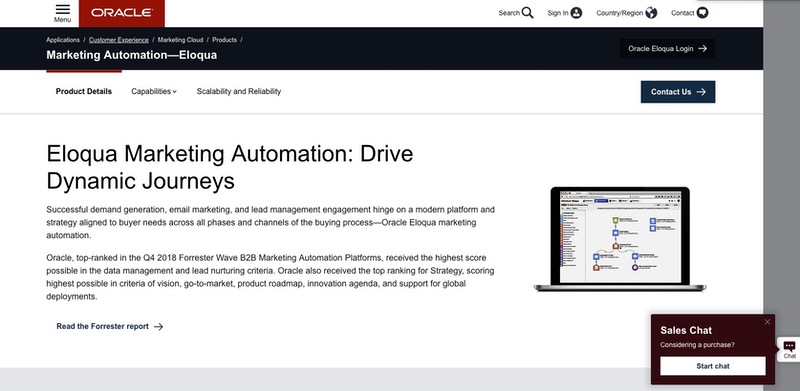Go to Applications breadcrumb link
800x391 pixels.
pos(63,40)
